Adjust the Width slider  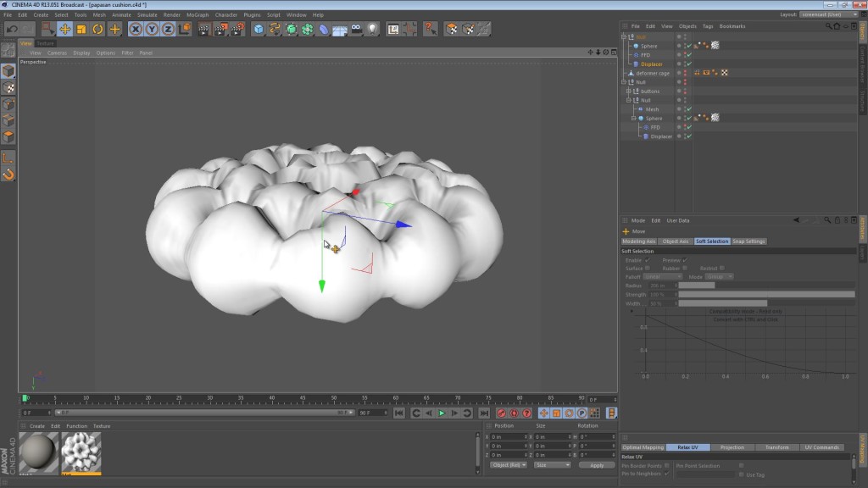(766, 303)
